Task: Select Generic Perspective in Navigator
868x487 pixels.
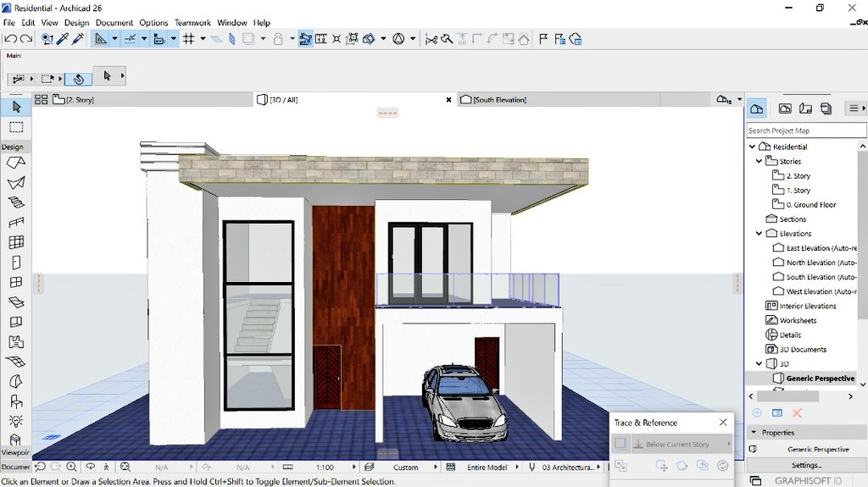Action: coord(820,378)
